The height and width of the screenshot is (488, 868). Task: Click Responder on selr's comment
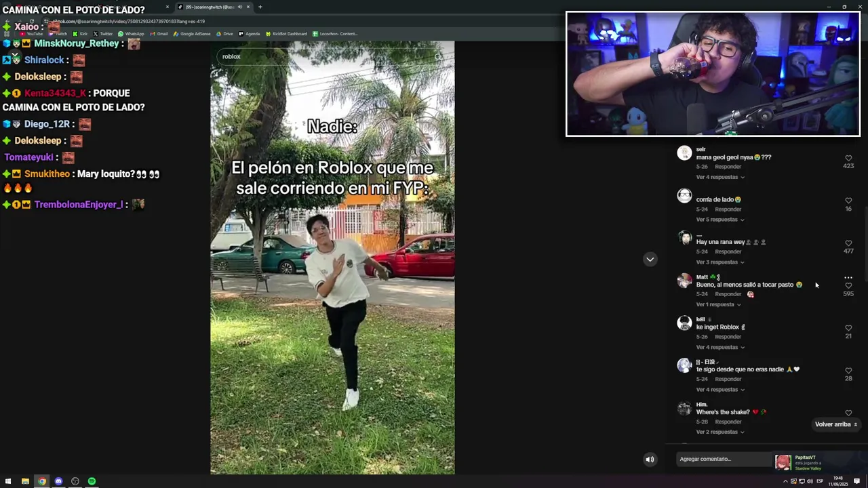point(728,167)
